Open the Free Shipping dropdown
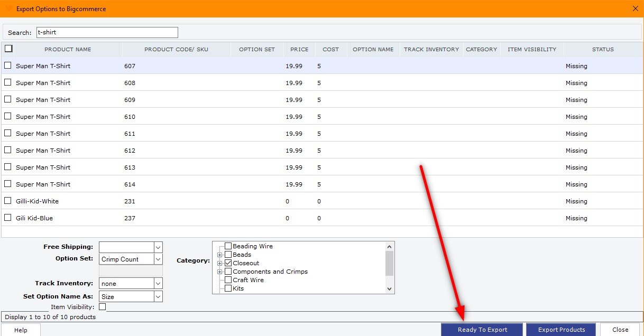 [x=158, y=247]
